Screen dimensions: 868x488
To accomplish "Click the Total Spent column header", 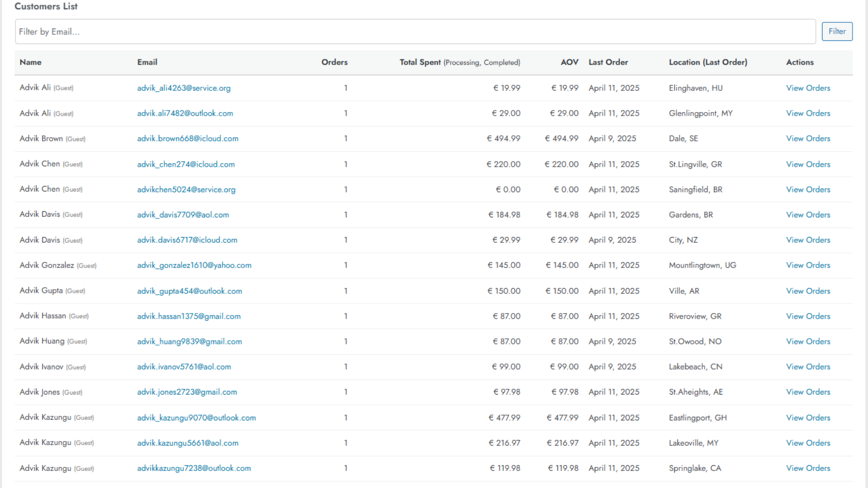I will pos(460,62).
